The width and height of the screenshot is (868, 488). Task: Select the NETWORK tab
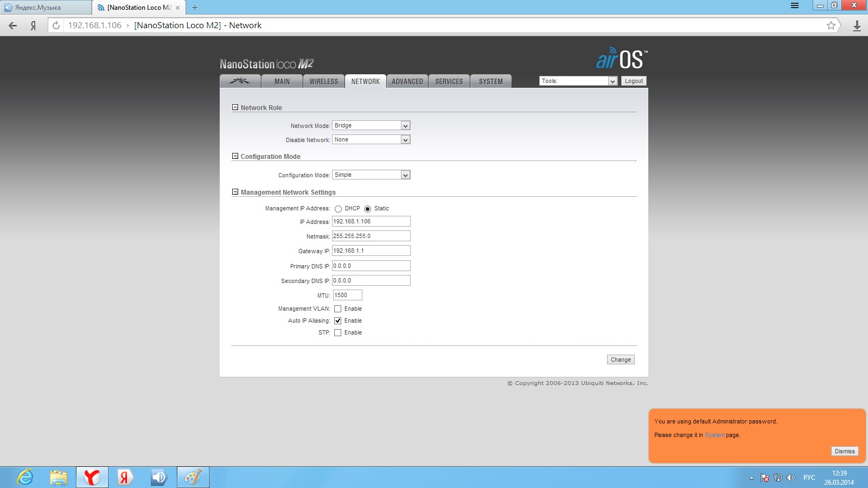(366, 81)
